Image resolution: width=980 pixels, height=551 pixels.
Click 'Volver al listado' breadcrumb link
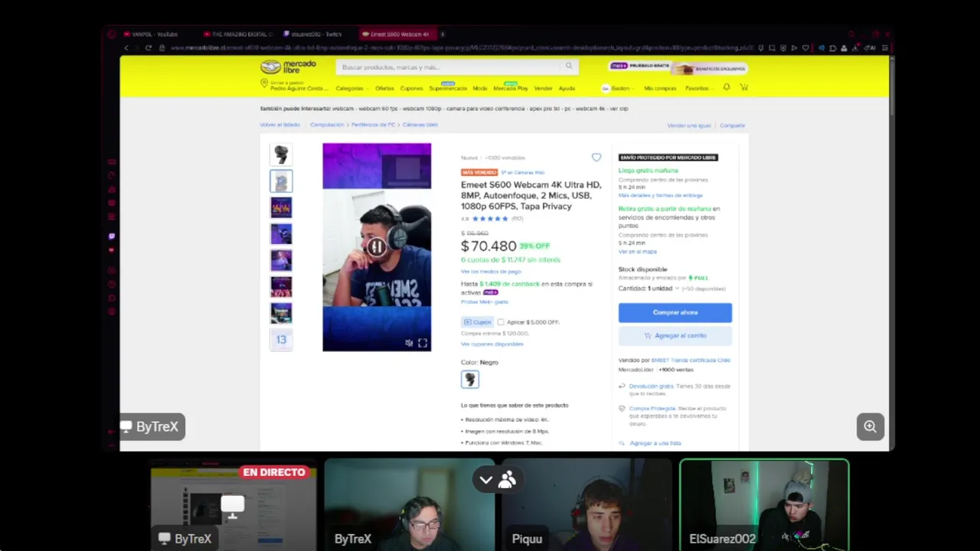tap(280, 125)
